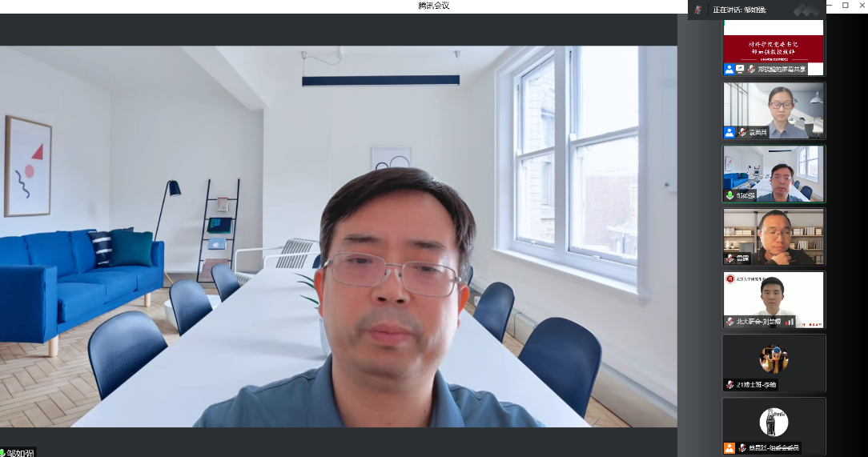Select the video tile of woman with glasses
This screenshot has width=868, height=457.
(x=774, y=110)
